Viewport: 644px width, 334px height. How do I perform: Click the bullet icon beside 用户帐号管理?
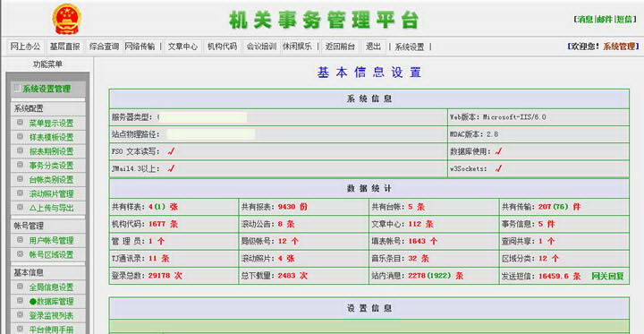tap(20, 240)
